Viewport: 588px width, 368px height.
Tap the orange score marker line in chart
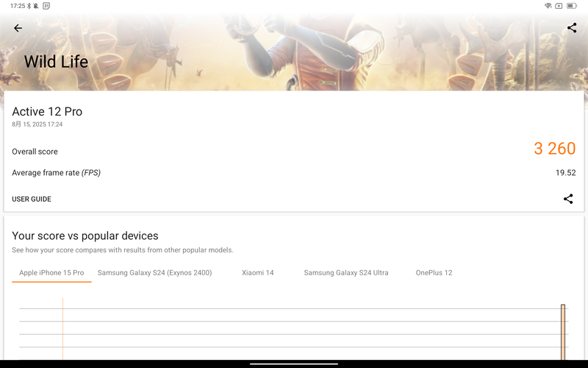coord(62,329)
